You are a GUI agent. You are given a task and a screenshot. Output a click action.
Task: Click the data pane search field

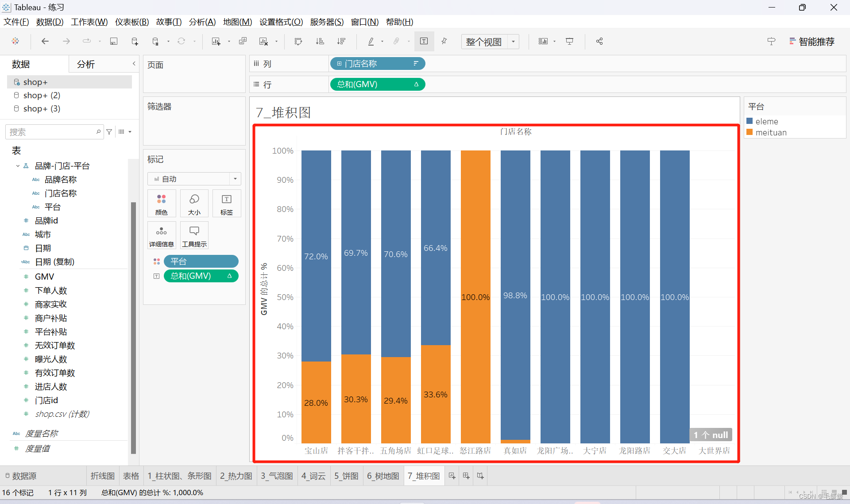[x=54, y=132]
